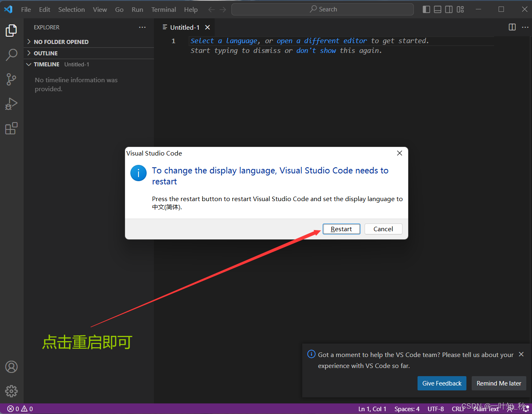
Task: Open the Terminal menu
Action: (164, 9)
